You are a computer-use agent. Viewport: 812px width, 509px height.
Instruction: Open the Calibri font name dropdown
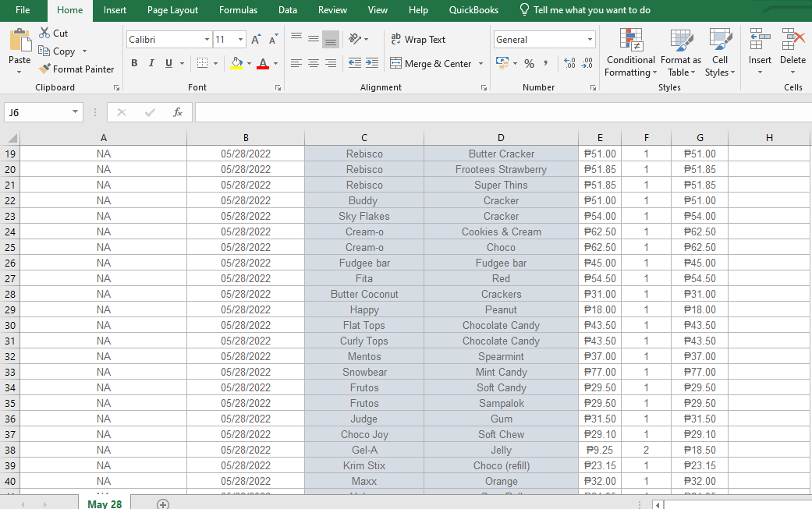point(207,39)
